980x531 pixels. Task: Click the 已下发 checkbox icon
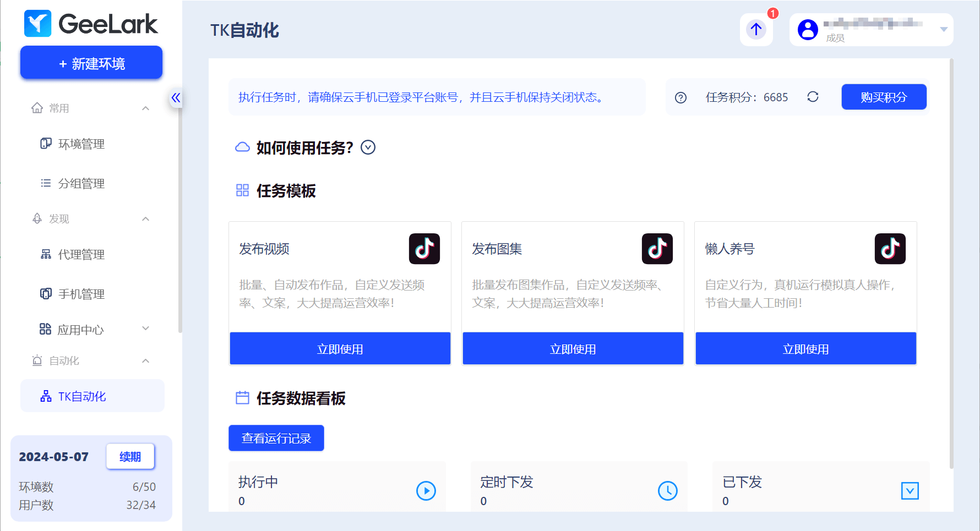point(910,491)
